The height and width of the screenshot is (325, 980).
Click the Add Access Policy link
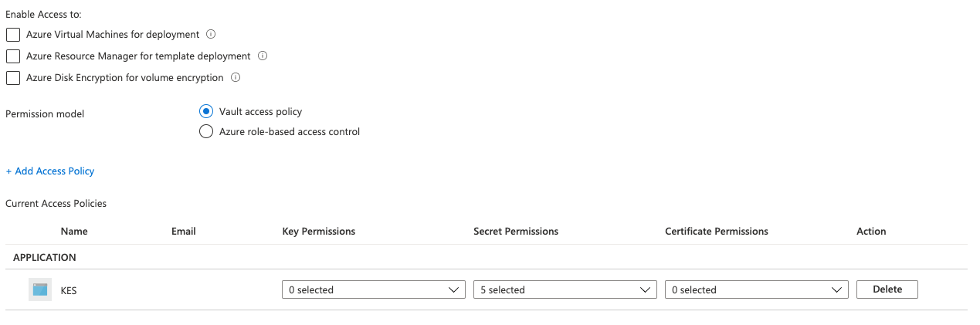pyautogui.click(x=50, y=171)
